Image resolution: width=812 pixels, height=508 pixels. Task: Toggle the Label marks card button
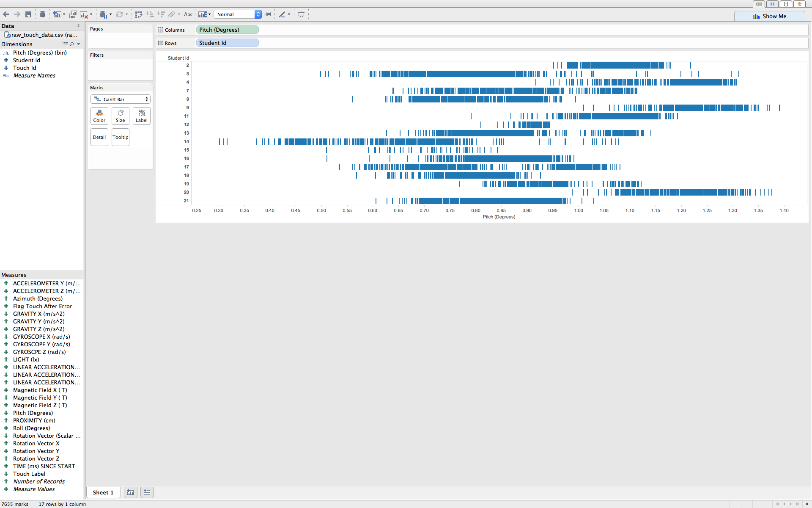point(141,116)
